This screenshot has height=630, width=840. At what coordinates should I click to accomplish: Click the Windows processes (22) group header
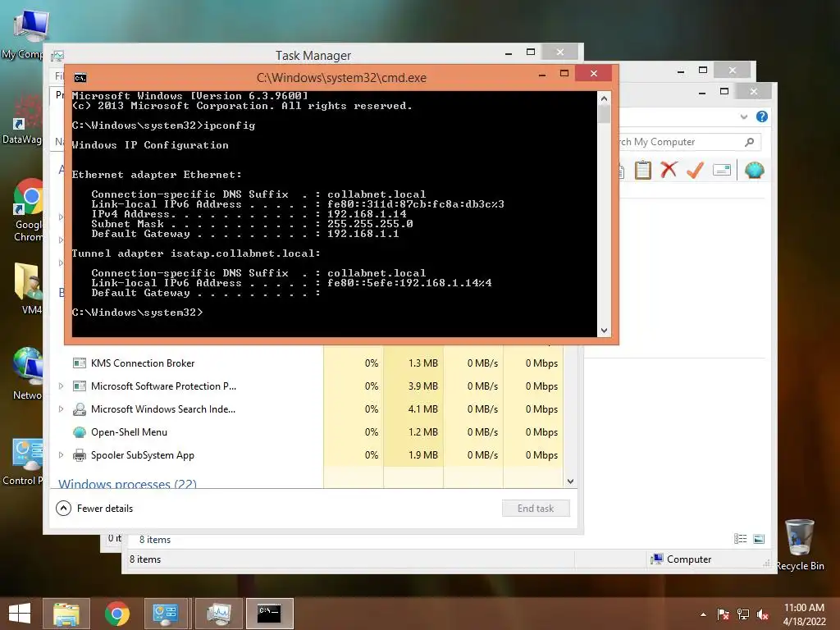point(127,484)
